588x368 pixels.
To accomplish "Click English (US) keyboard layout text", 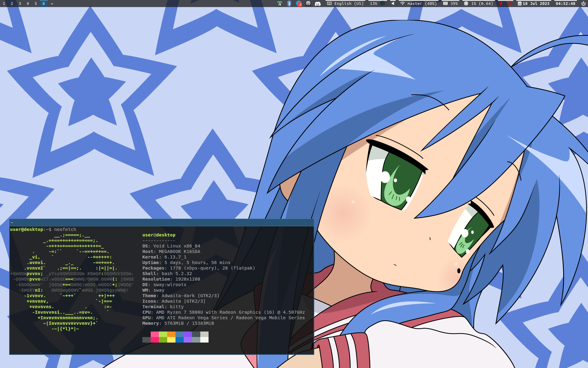I will [x=349, y=4].
